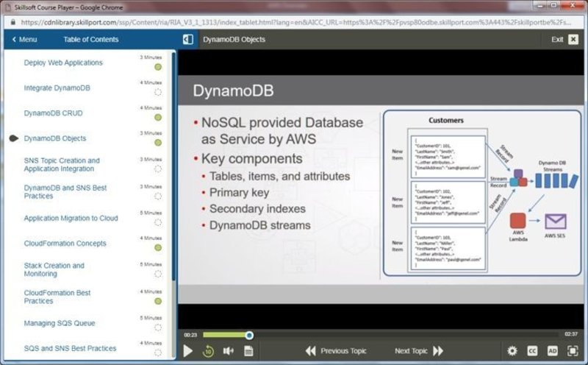Click the completed status dot for Deploy Web Applications
The height and width of the screenshot is (365, 588).
(158, 67)
